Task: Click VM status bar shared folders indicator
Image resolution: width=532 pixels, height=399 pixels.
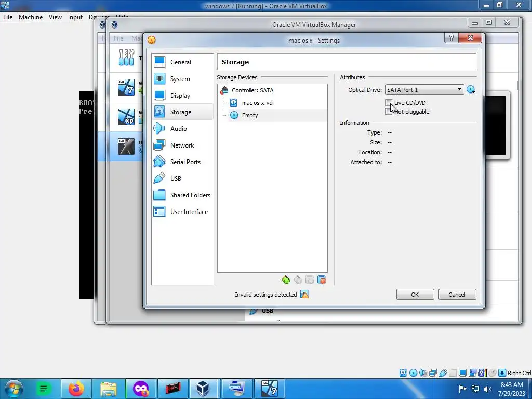Action: (453, 373)
